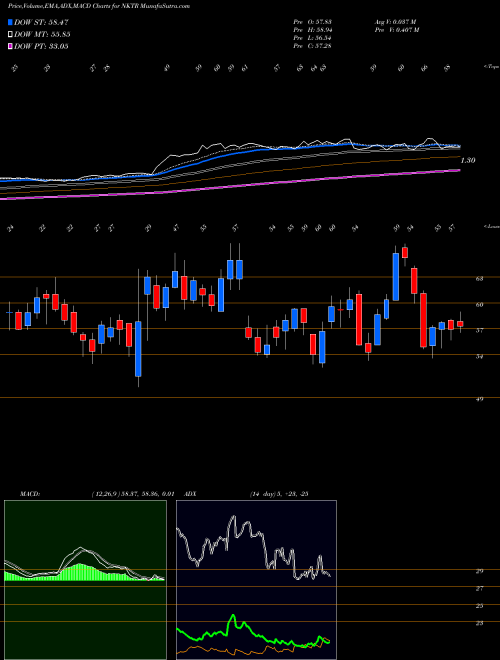Click the magenta DOW PT legend swatch

pyautogui.click(x=10, y=46)
